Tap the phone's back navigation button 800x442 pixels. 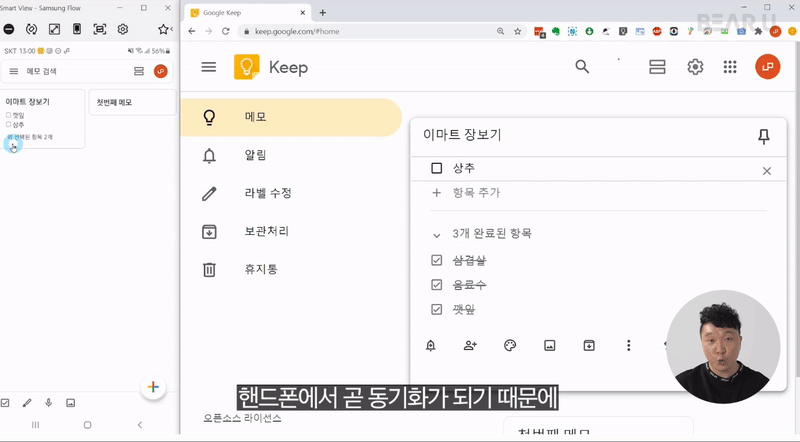(140, 425)
